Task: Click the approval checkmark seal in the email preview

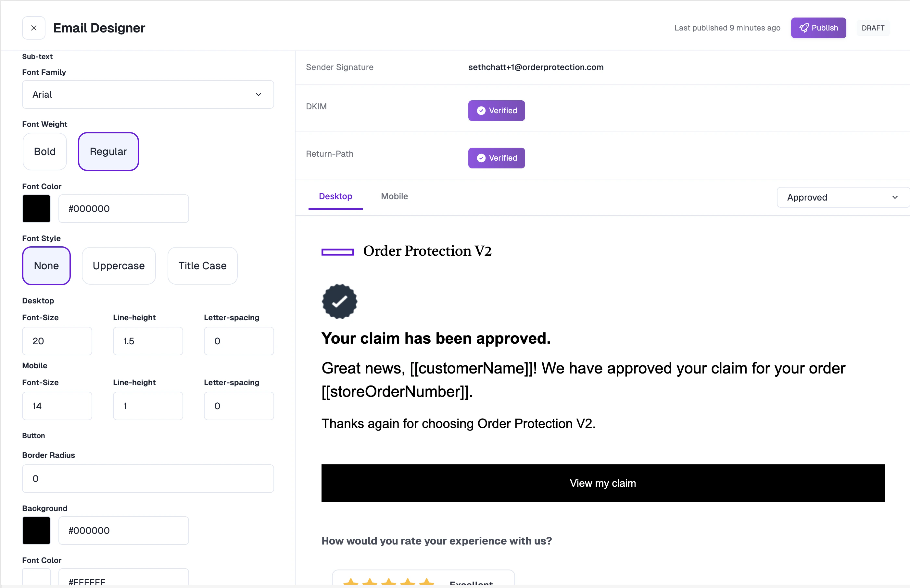Action: pyautogui.click(x=339, y=301)
